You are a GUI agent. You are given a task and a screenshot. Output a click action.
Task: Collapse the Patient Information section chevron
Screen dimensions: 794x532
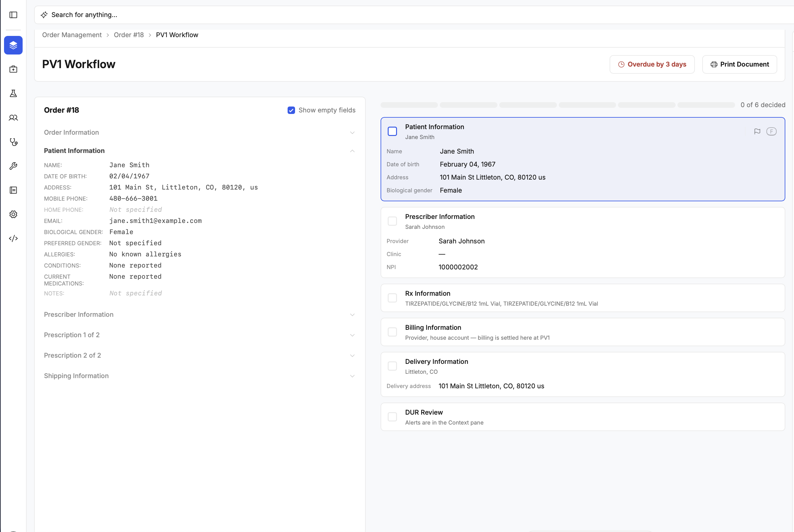click(352, 151)
